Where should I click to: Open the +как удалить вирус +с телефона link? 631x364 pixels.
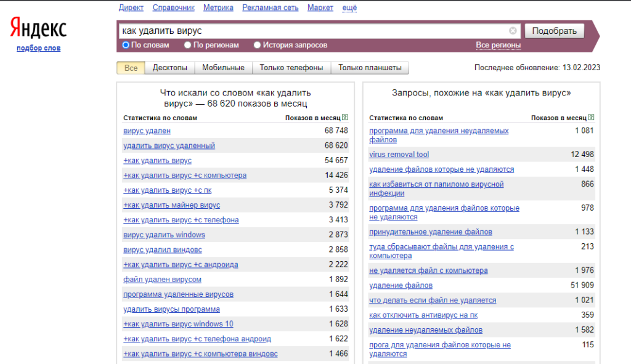tap(181, 220)
